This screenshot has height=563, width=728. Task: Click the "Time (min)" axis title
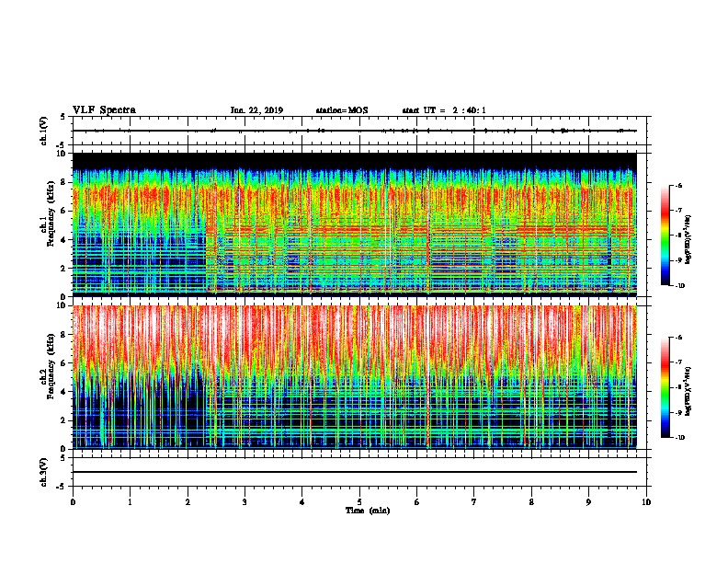tap(368, 511)
